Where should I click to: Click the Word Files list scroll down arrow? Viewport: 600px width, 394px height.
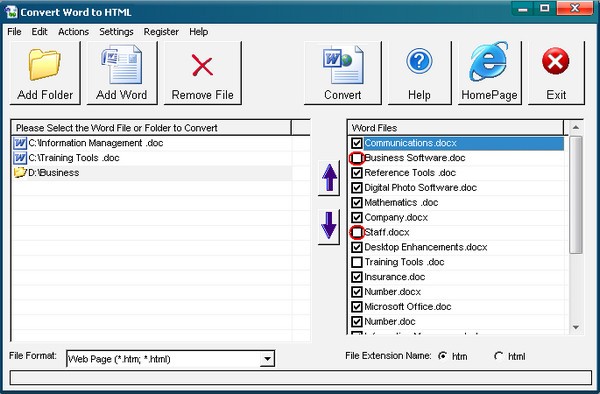[x=576, y=327]
